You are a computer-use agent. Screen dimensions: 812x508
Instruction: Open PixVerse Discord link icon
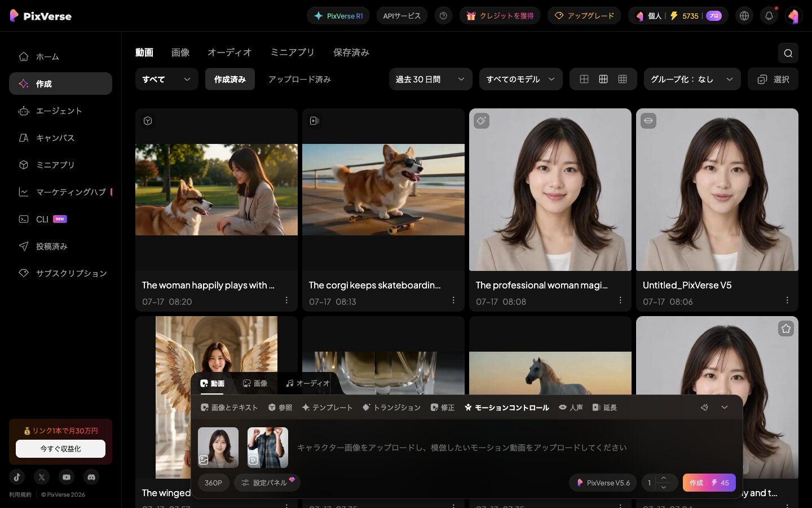[x=91, y=477]
